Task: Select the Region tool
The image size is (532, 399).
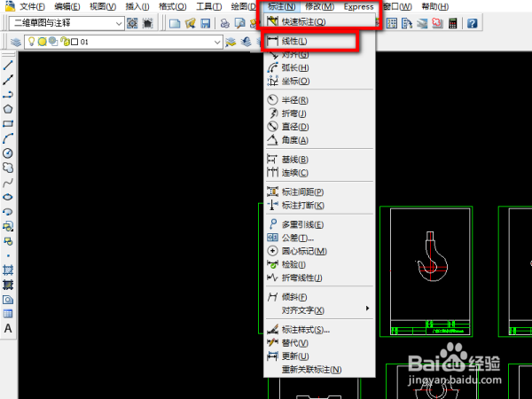Action: 8,300
